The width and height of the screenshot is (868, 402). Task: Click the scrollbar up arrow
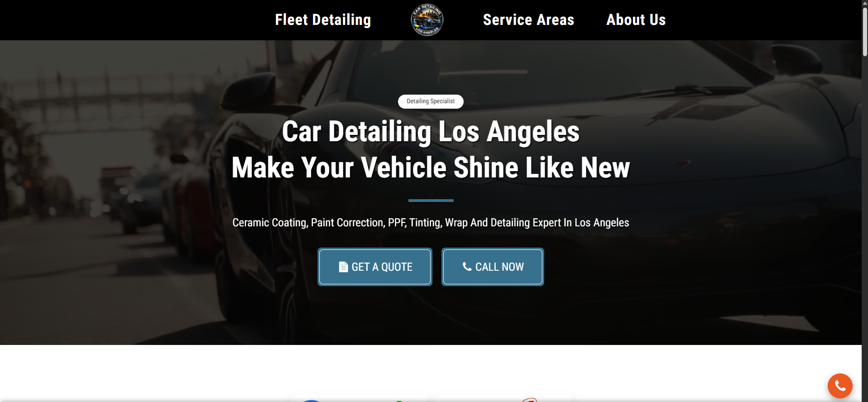point(865,3)
